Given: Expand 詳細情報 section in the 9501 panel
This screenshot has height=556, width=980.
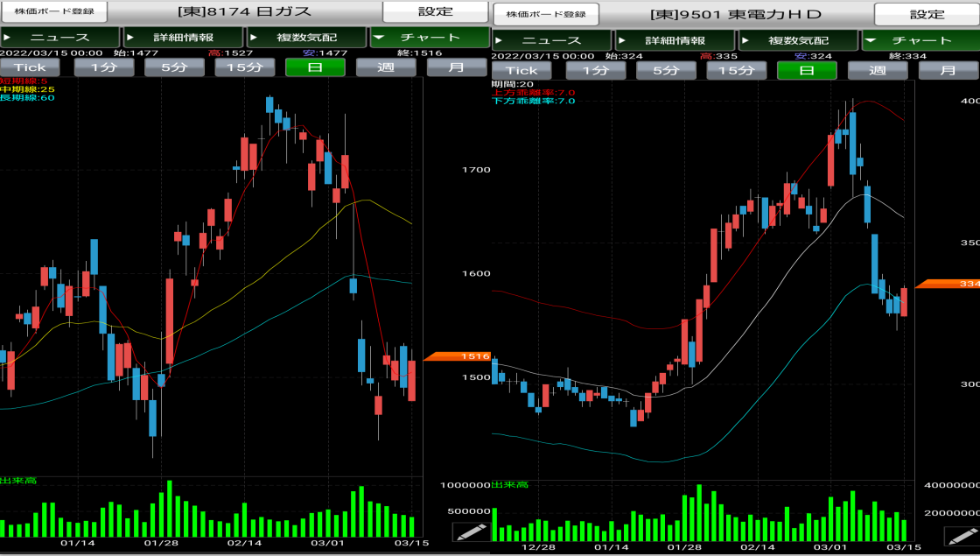Looking at the screenshot, I should (675, 40).
